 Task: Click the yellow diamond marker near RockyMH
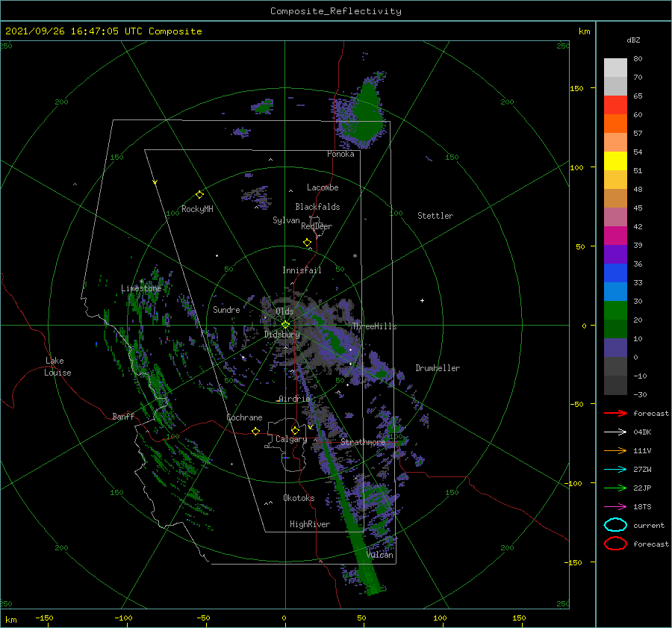coord(199,195)
